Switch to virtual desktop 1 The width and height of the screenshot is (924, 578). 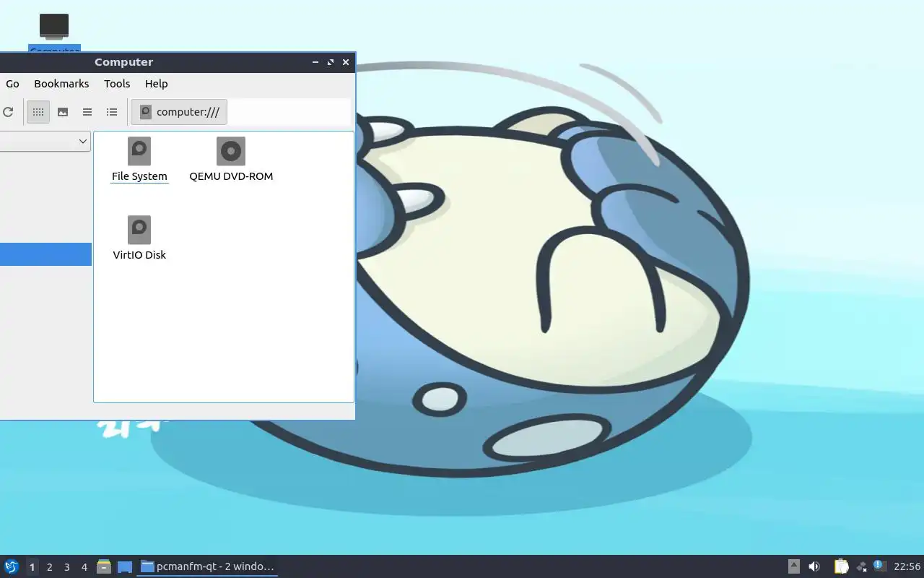(32, 567)
